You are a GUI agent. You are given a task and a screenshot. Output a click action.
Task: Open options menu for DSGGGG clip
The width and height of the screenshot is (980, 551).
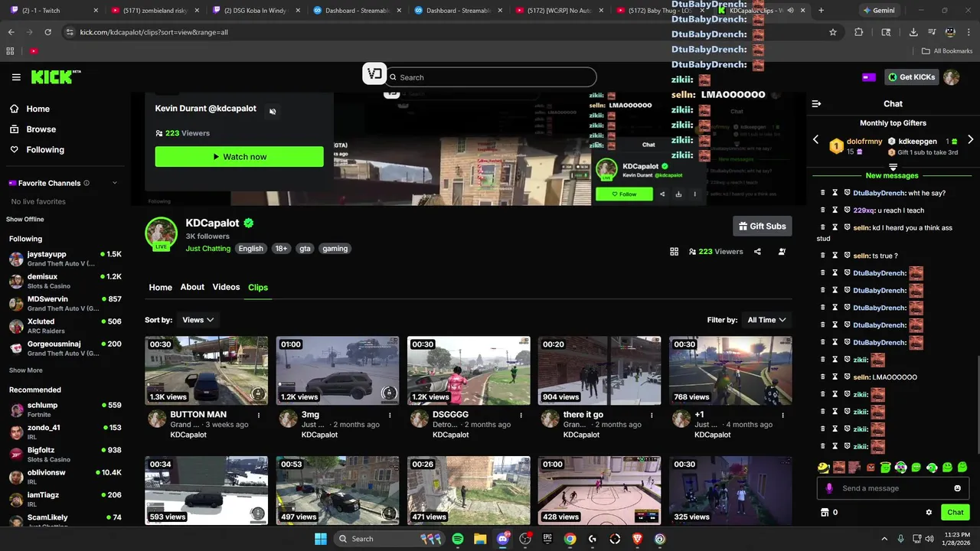(x=521, y=416)
